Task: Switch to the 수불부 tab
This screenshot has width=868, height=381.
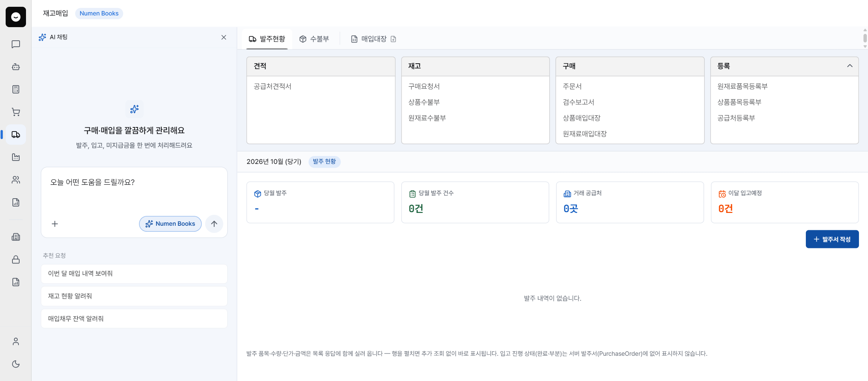Action: click(x=314, y=39)
